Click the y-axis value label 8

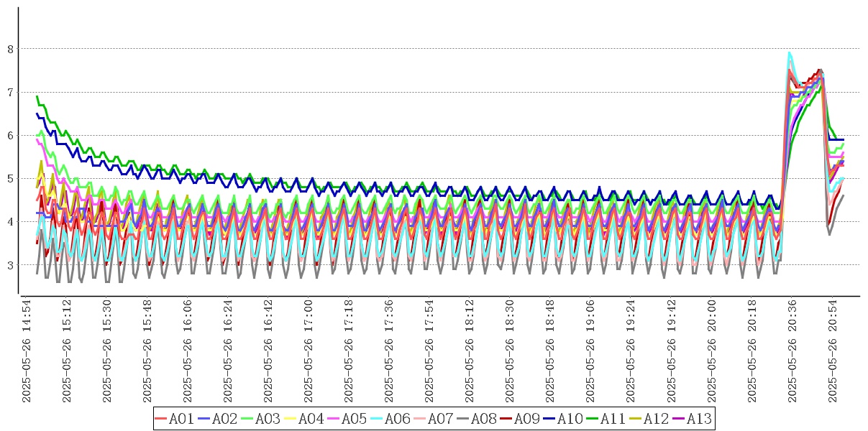click(x=11, y=49)
